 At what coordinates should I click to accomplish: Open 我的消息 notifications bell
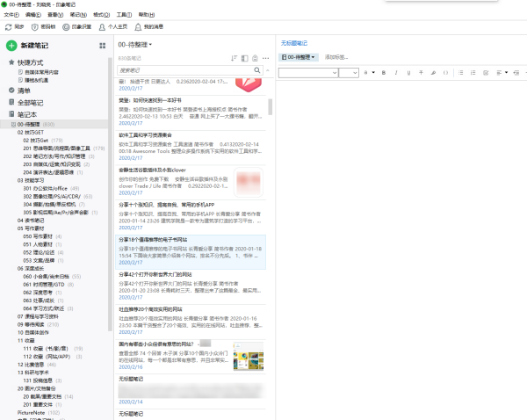(x=148, y=27)
